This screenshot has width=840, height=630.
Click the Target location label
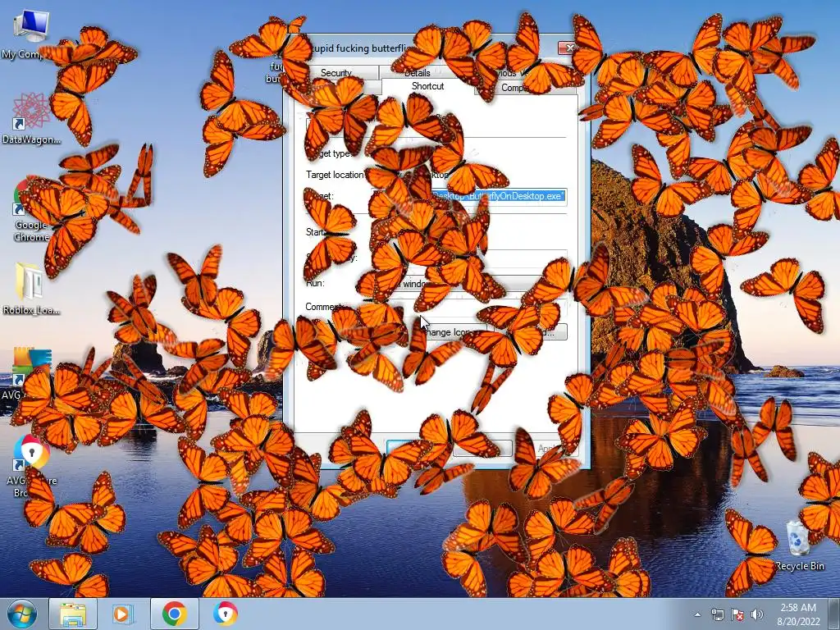pos(336,175)
